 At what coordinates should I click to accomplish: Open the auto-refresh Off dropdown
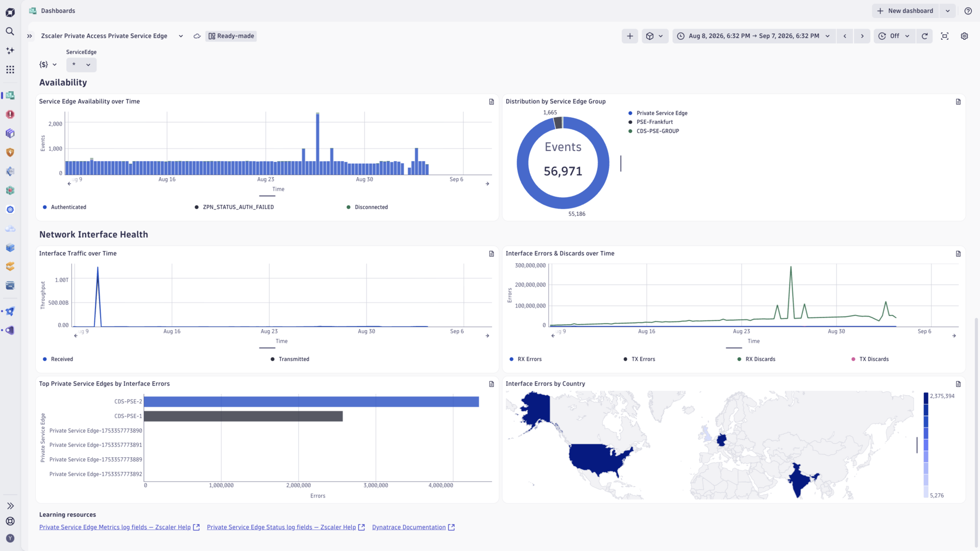point(894,36)
